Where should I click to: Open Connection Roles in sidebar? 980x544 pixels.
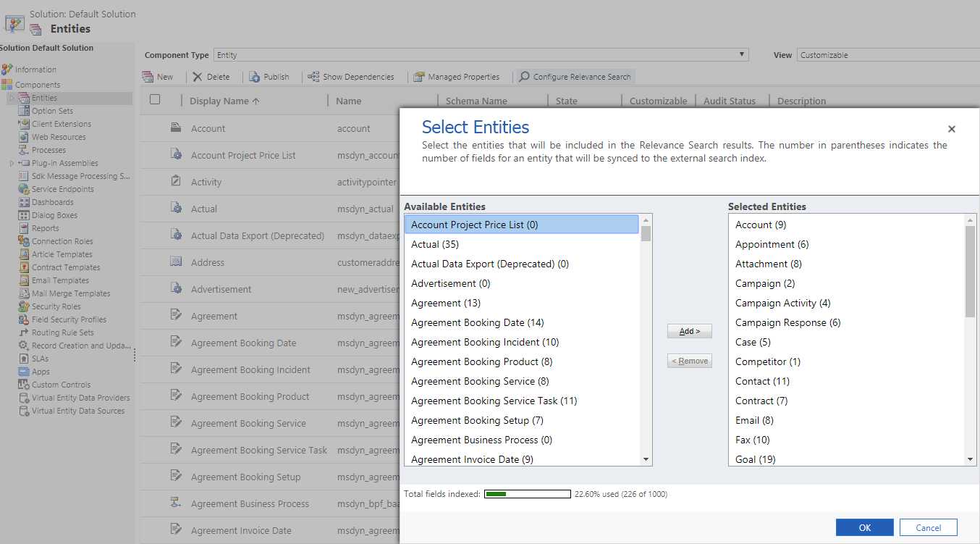coord(62,241)
